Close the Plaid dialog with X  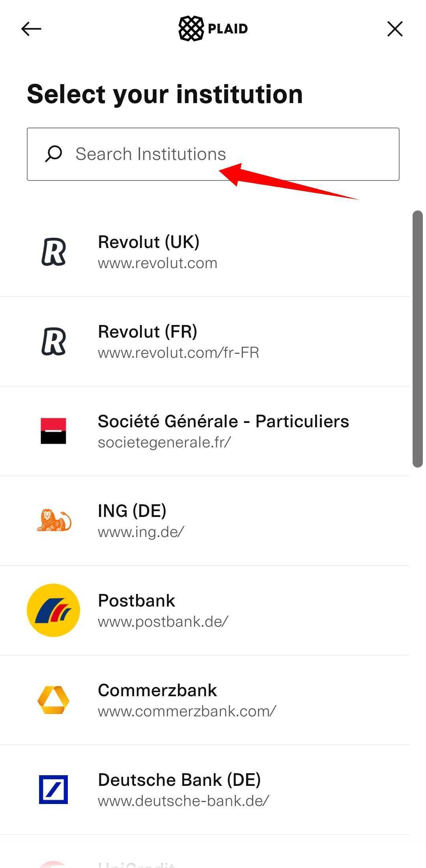tap(395, 29)
